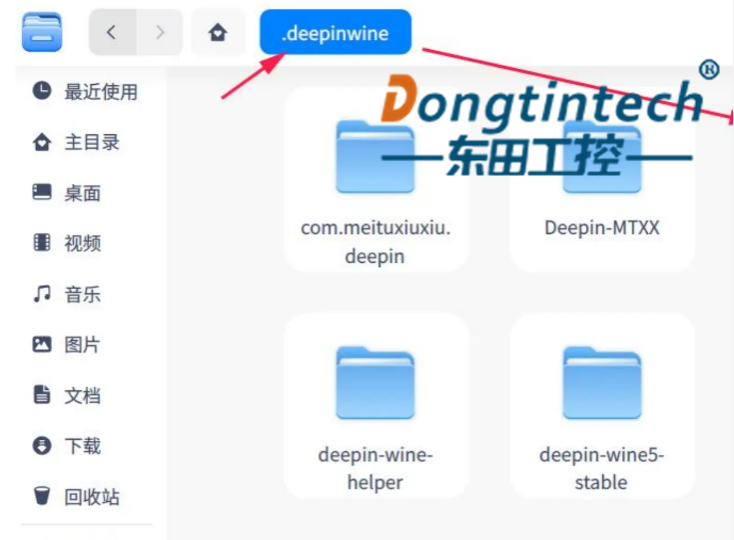The height and width of the screenshot is (540, 734).
Task: Click the 下载 (Downloads) arrow icon
Action: (x=42, y=445)
